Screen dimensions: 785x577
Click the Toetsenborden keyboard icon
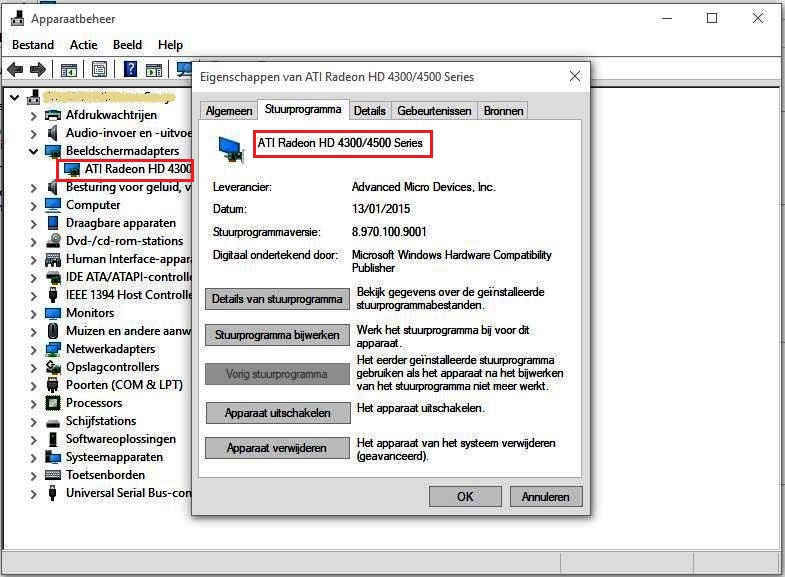pyautogui.click(x=53, y=475)
